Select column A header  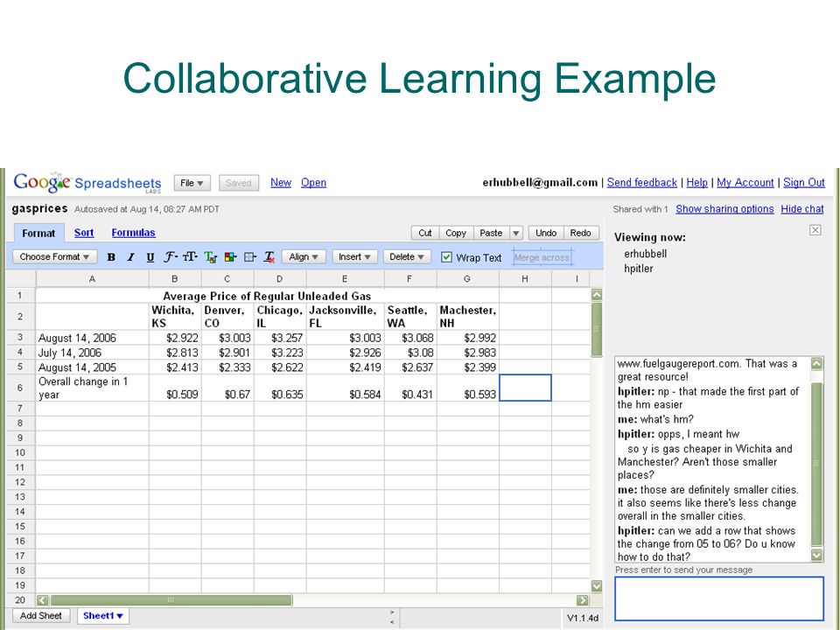coord(92,278)
